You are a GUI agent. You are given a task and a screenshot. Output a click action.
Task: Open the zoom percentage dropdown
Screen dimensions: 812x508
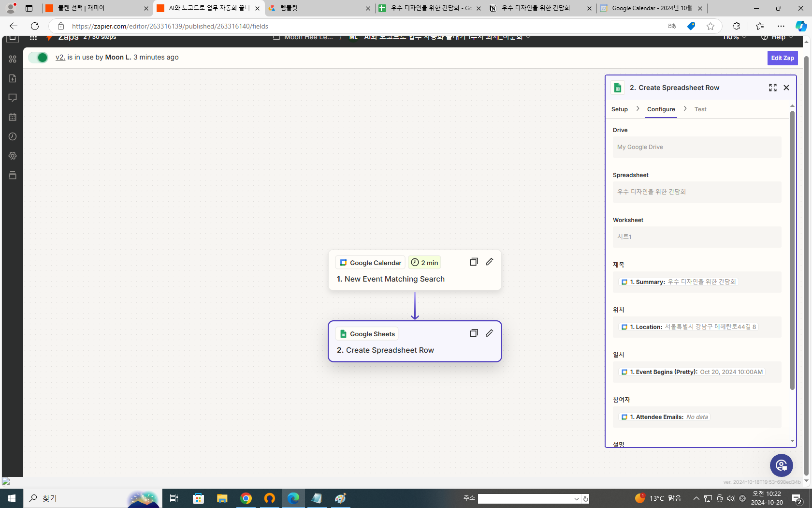point(735,38)
